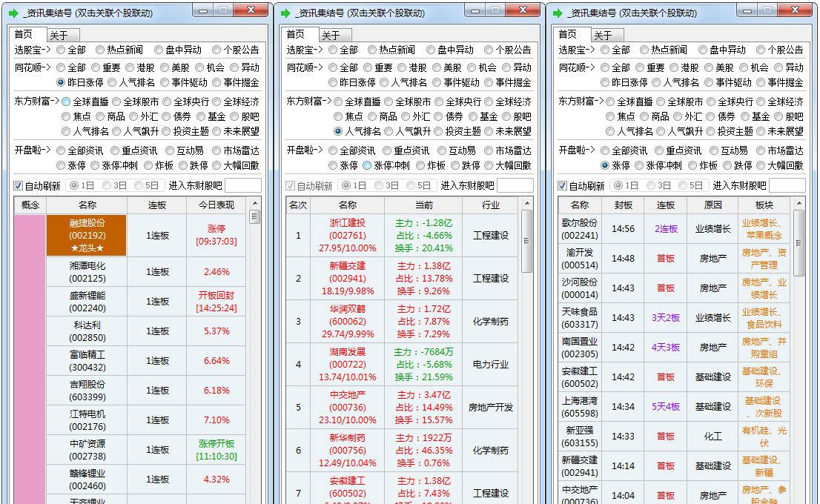The image size is (820, 504).
Task: Click the scrollbar thumb in right window
Action: tap(799, 242)
